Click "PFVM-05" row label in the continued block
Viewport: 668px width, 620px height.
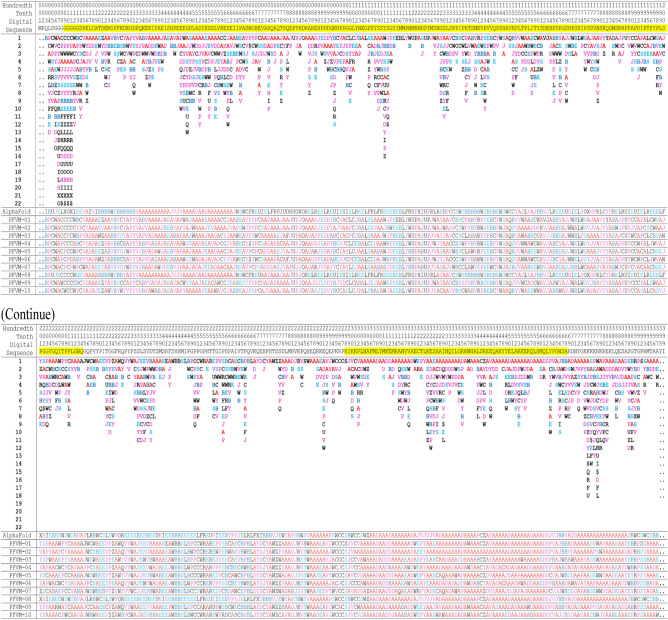[x=20, y=575]
